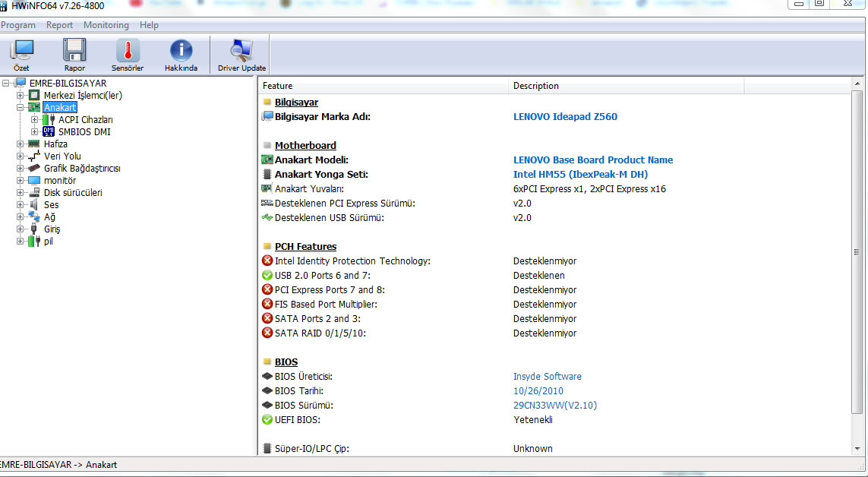This screenshot has width=868, height=477.
Task: Click the monitör display icon
Action: pyautogui.click(x=34, y=181)
